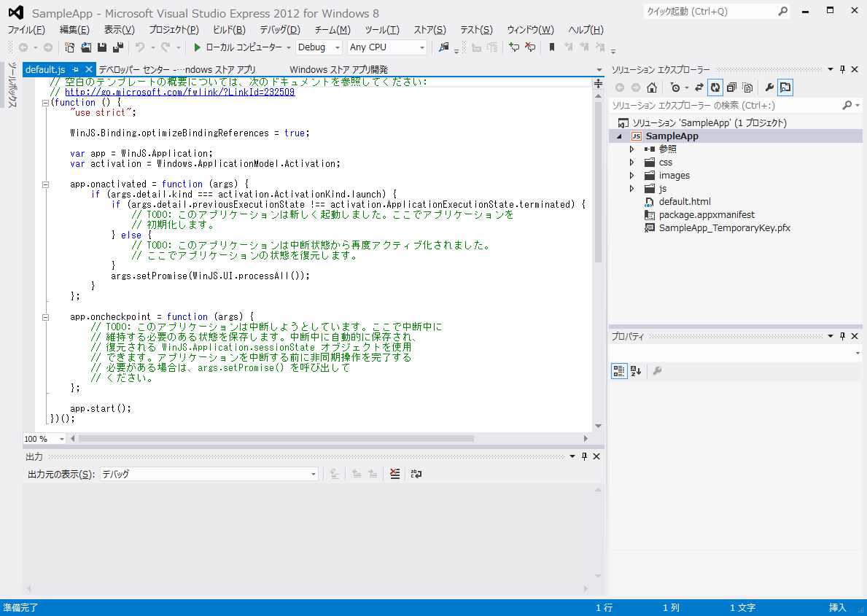The image size is (867, 616).
Task: Open Properties with the wrench icon in Solution Explorer
Action: (x=769, y=87)
